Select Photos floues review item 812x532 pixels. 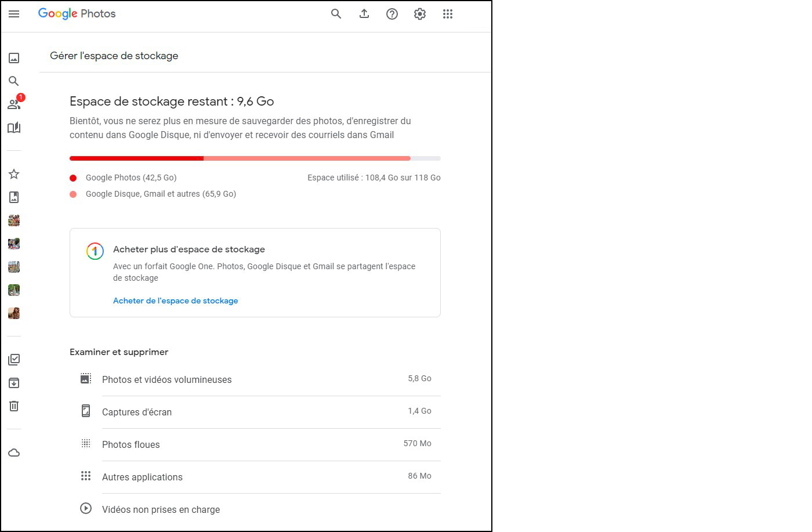click(131, 444)
